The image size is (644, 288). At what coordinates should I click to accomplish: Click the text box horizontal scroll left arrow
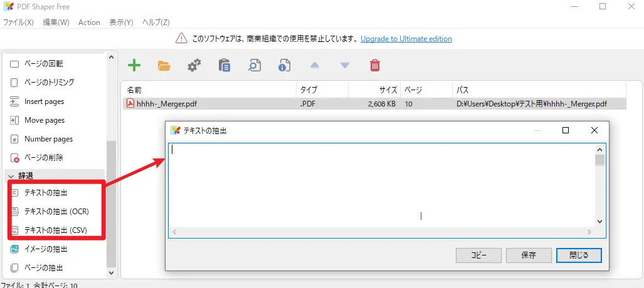tap(174, 232)
